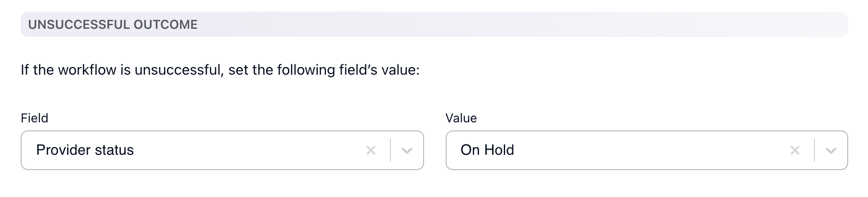This screenshot has width=868, height=197.
Task: Click the divider line inside the Field dropdown
Action: (x=390, y=150)
